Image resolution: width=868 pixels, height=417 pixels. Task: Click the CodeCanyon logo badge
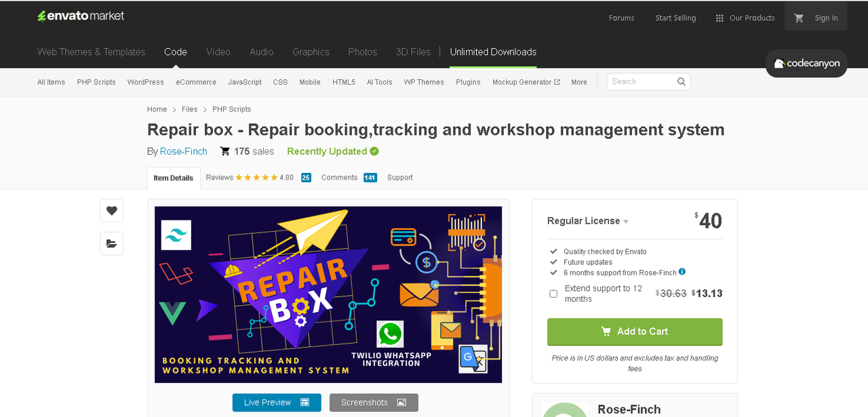coord(806,64)
